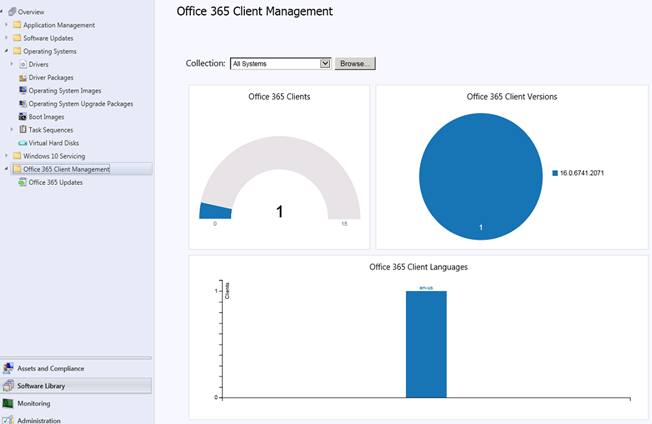Click the en-us language bar
This screenshot has height=424, width=652.
pyautogui.click(x=426, y=344)
